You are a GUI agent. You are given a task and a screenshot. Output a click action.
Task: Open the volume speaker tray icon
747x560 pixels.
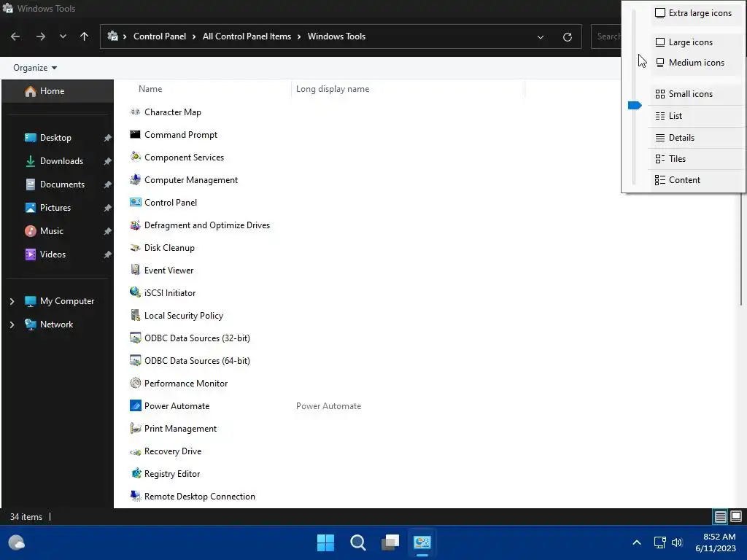point(677,542)
